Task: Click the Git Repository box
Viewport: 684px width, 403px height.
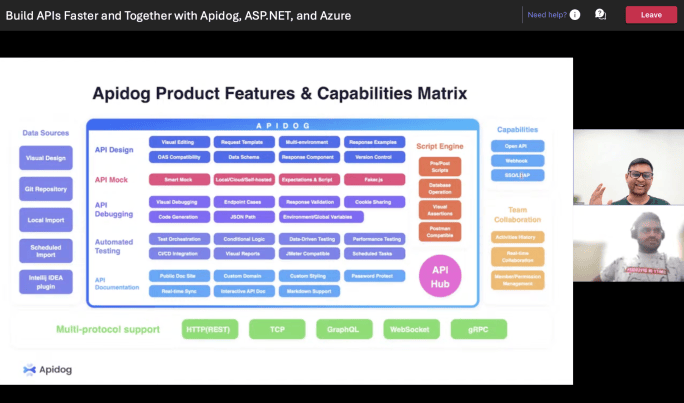Action: (x=46, y=189)
